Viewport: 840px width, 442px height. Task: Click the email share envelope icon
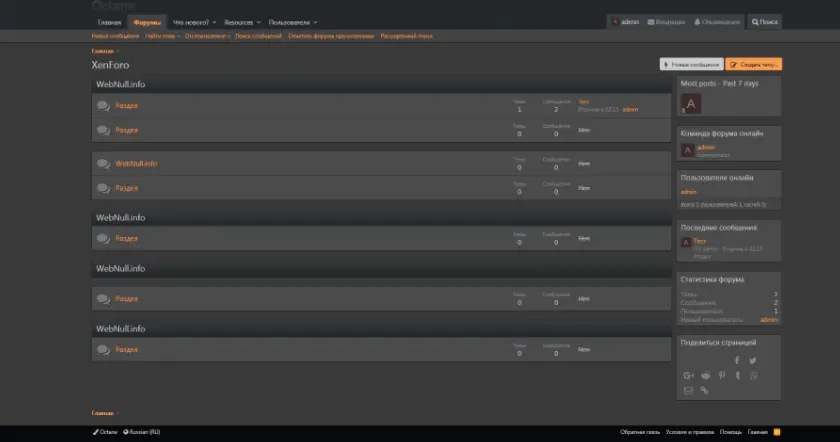click(688, 390)
